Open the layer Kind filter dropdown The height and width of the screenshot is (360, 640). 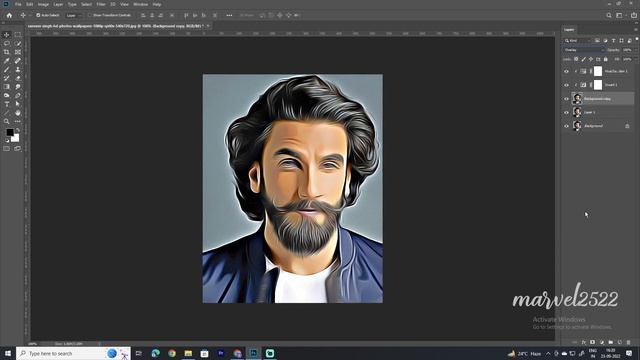(577, 41)
